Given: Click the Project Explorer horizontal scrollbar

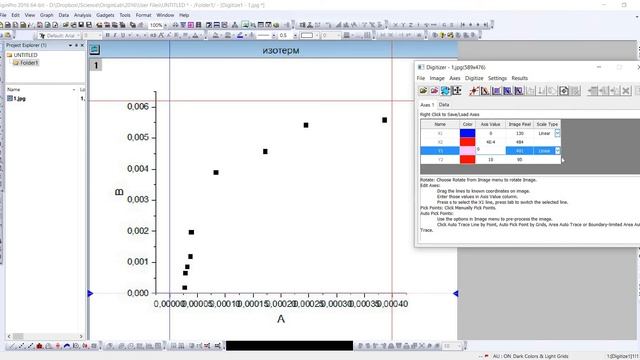Looking at the screenshot, I should 45,336.
